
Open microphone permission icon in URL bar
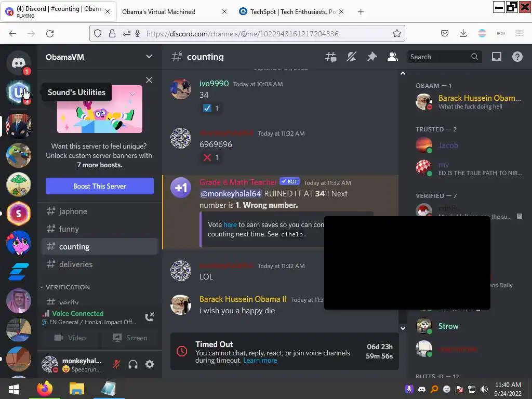[137, 34]
